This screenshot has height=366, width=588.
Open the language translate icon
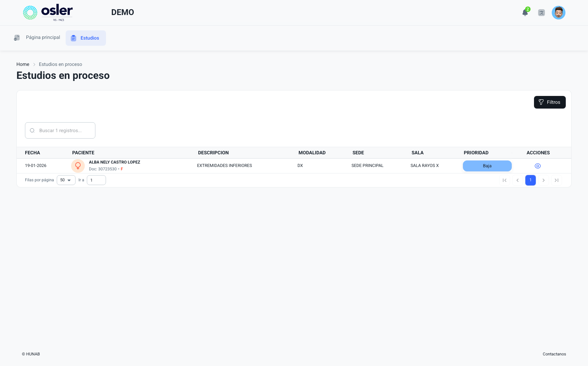(x=542, y=13)
